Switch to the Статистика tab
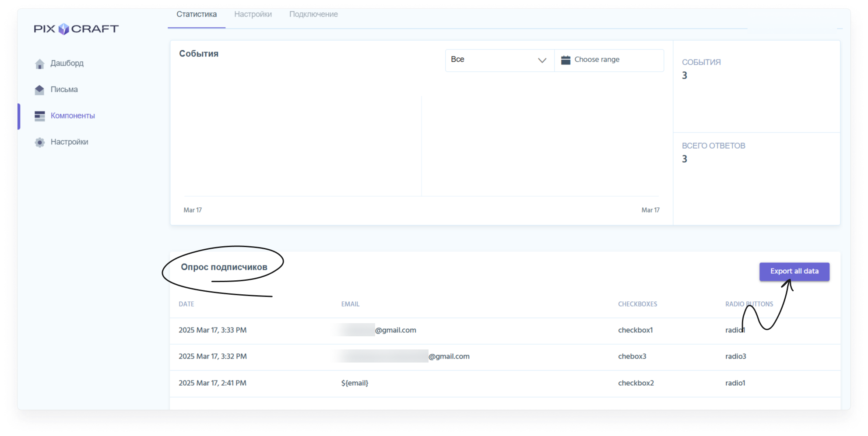The width and height of the screenshot is (868, 436). [197, 14]
